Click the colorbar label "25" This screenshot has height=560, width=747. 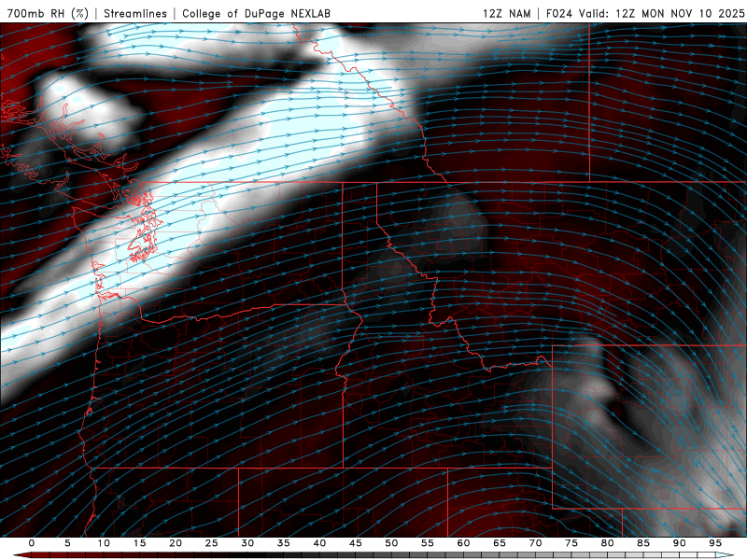[x=212, y=543]
